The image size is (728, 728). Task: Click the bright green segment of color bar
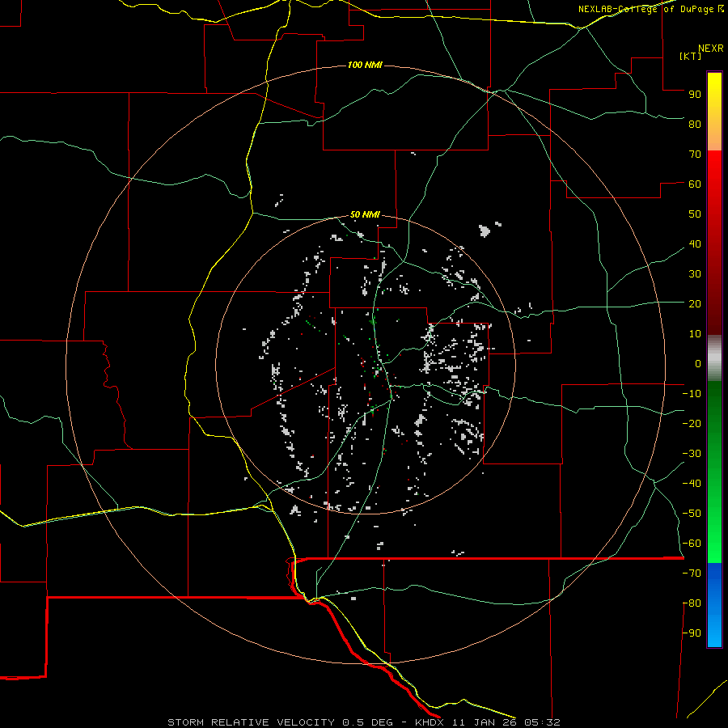tap(714, 534)
